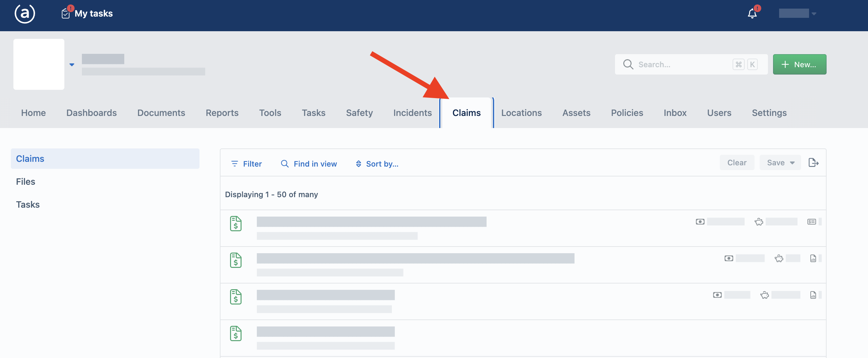Click the first claim's piggy bank icon
The height and width of the screenshot is (358, 868).
tap(758, 222)
